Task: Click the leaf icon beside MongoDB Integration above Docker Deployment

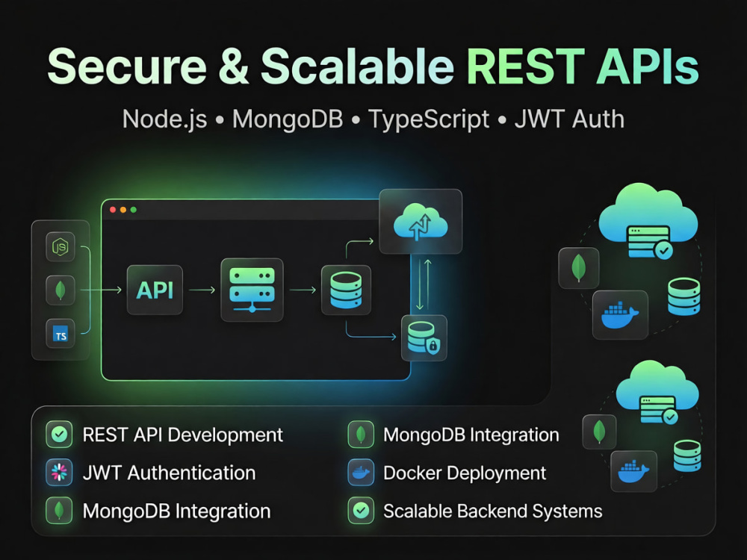Action: (x=361, y=435)
